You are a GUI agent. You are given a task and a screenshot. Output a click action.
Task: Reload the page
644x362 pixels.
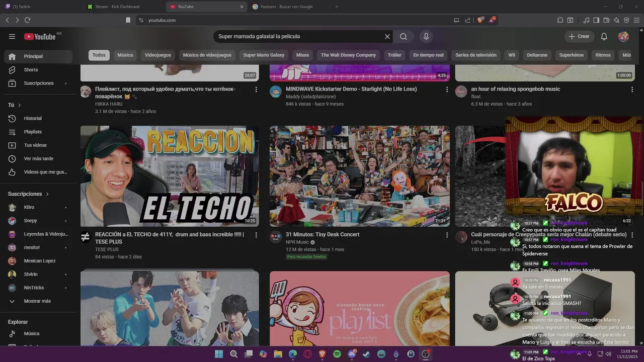click(27, 20)
